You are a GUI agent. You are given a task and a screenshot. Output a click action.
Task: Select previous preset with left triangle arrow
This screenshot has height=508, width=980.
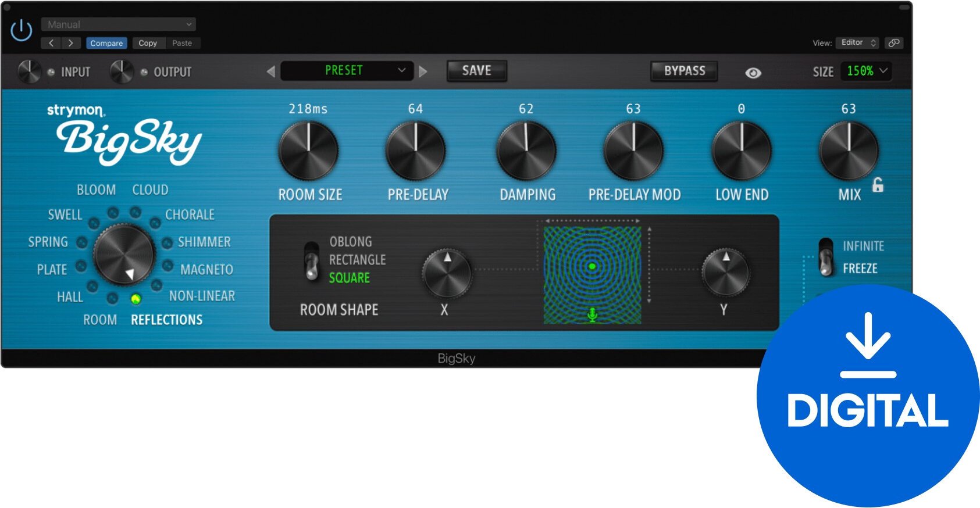pos(270,71)
